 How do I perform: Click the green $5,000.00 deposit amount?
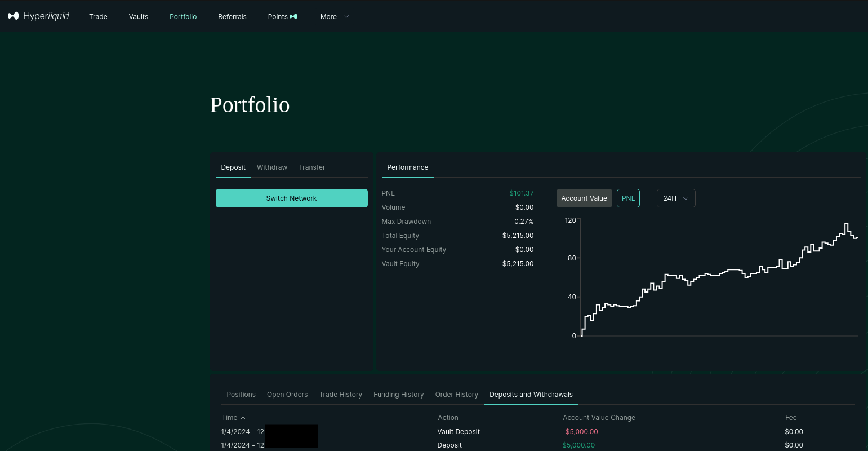click(578, 445)
